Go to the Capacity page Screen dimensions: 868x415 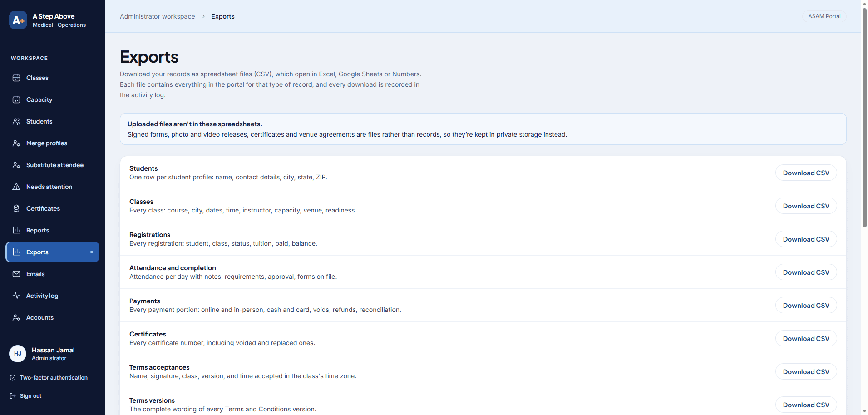[52, 99]
